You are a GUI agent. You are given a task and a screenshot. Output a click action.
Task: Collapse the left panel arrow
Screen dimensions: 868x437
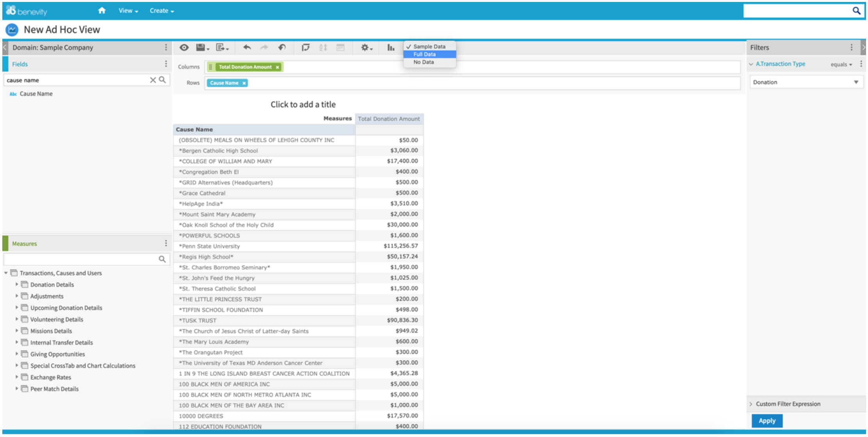click(5, 48)
